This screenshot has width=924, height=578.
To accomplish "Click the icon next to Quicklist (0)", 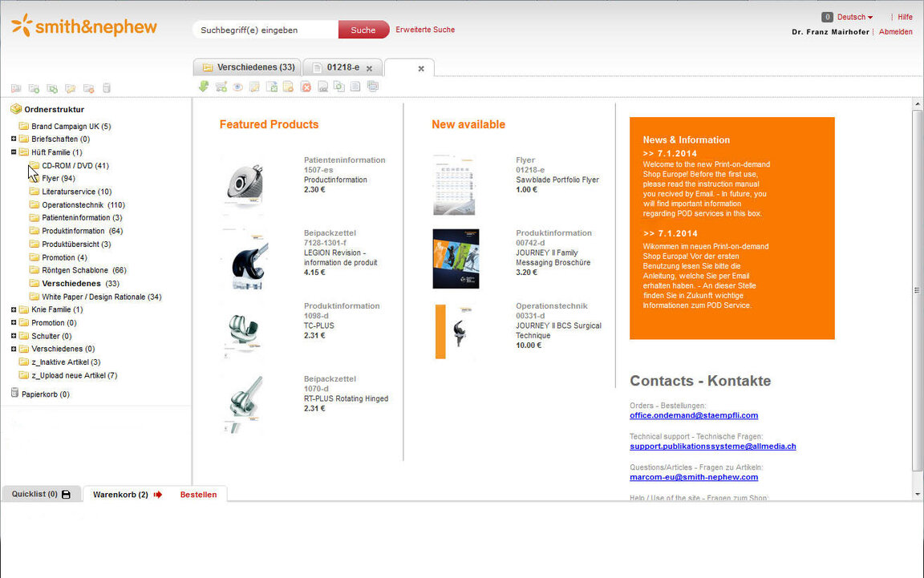I will (66, 495).
